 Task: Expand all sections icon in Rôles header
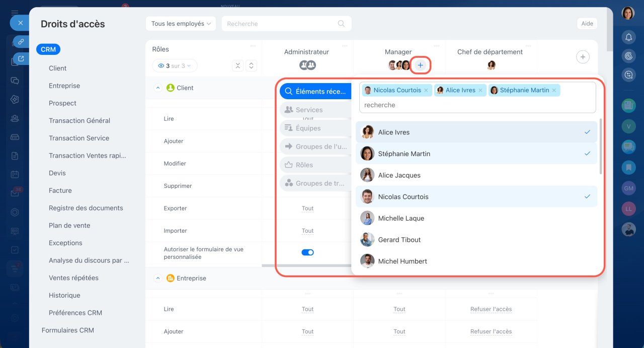click(251, 66)
